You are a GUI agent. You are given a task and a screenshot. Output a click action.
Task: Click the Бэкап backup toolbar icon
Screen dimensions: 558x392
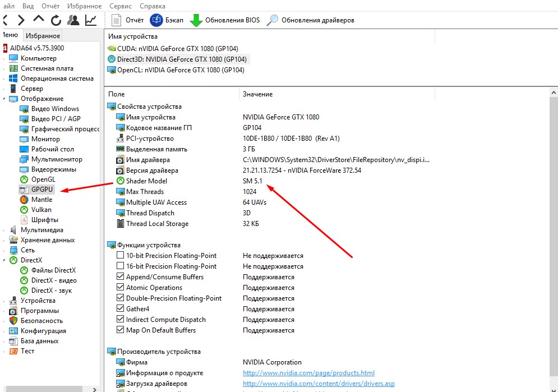pyautogui.click(x=156, y=20)
